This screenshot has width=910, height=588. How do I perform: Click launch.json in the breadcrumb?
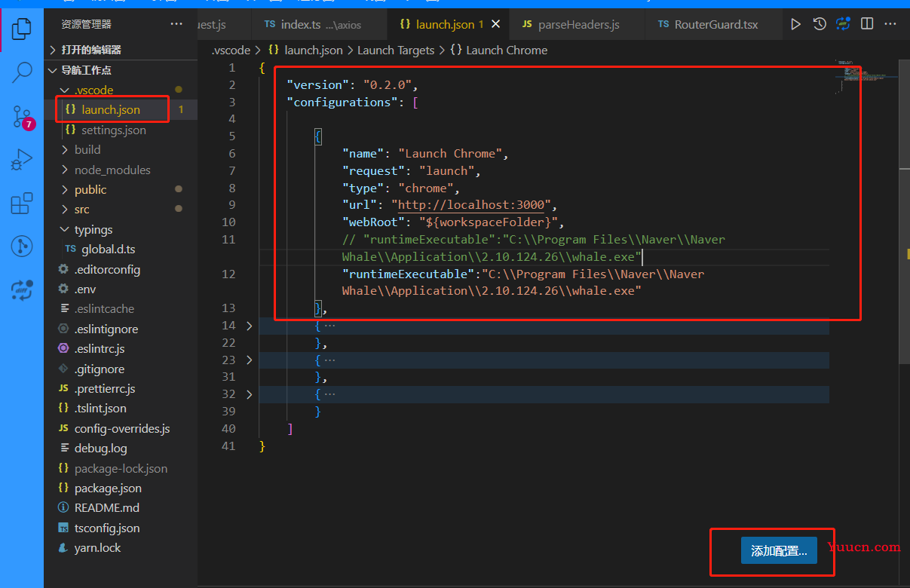305,50
